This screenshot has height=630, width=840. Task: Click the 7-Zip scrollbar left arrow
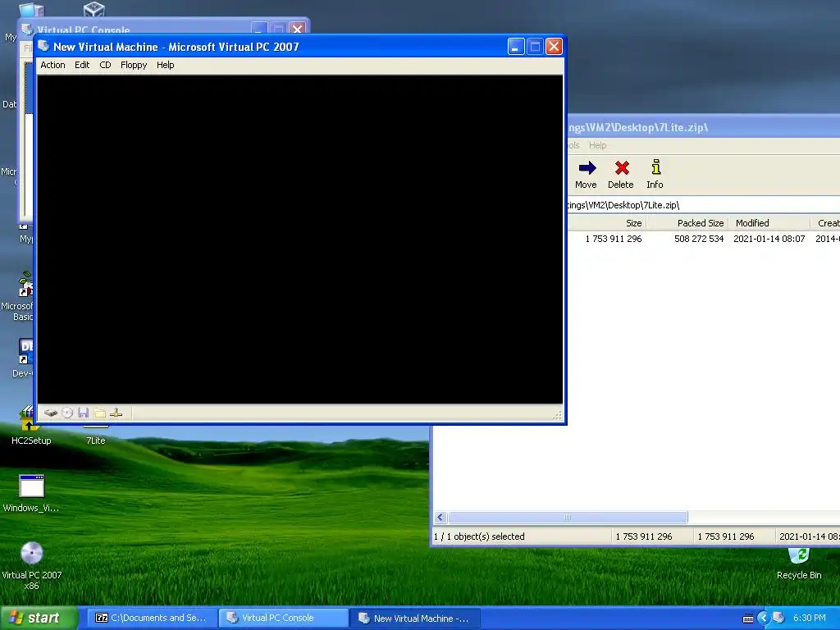(441, 518)
